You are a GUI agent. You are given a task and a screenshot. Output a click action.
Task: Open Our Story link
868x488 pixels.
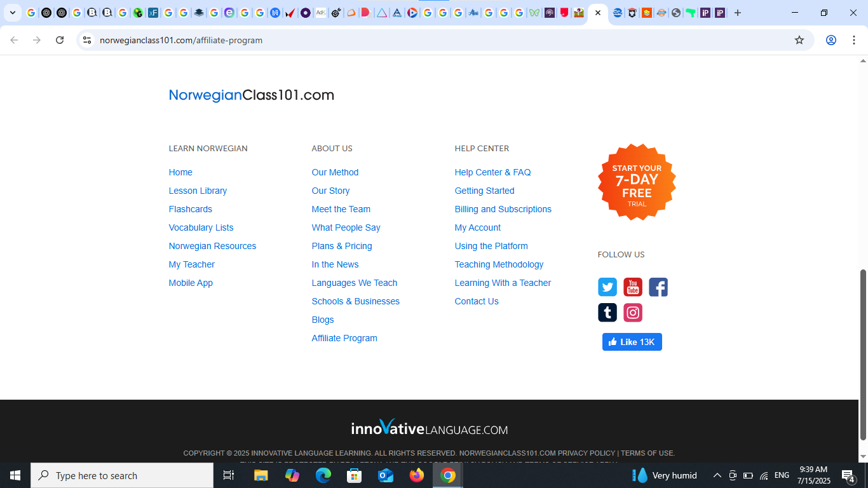pyautogui.click(x=330, y=191)
